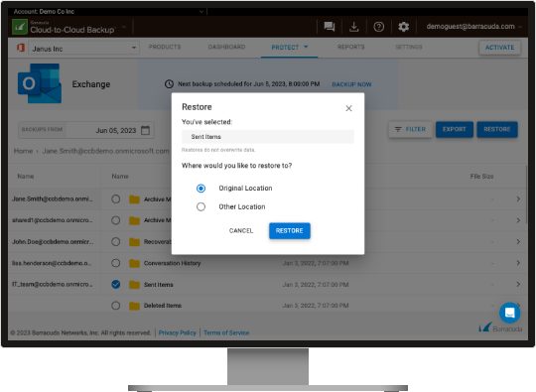
Task: Open the chat messages icon in header
Action: 330,27
